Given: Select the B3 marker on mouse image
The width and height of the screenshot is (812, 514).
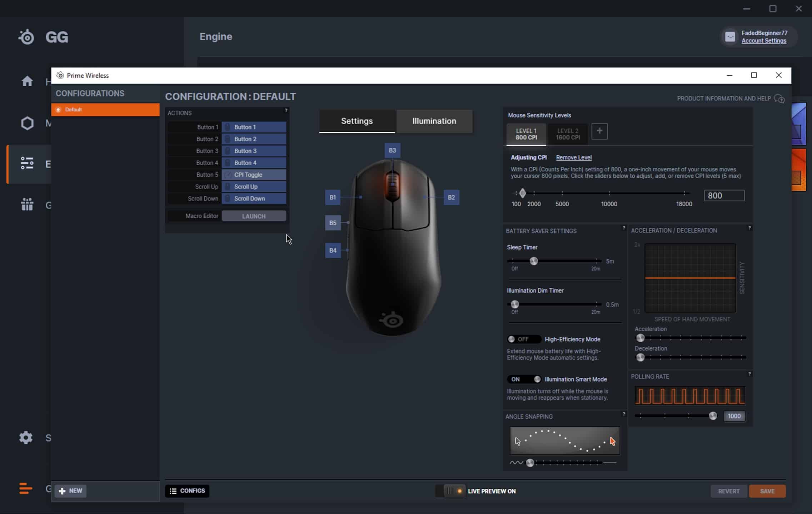Looking at the screenshot, I should (x=392, y=150).
